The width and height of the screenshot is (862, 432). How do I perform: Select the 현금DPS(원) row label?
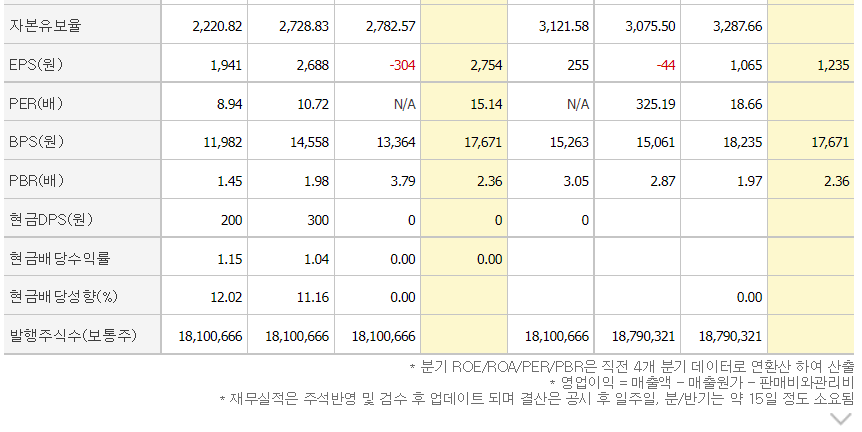click(51, 220)
